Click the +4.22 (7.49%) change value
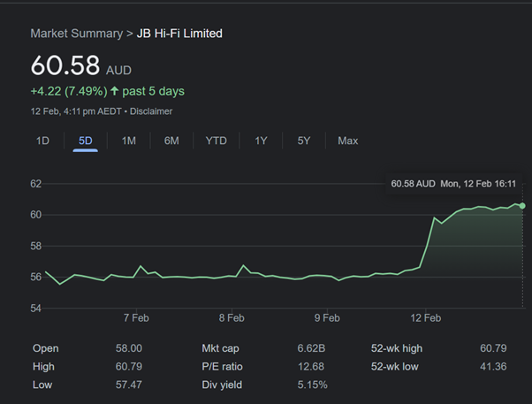This screenshot has height=404, width=532. point(69,91)
